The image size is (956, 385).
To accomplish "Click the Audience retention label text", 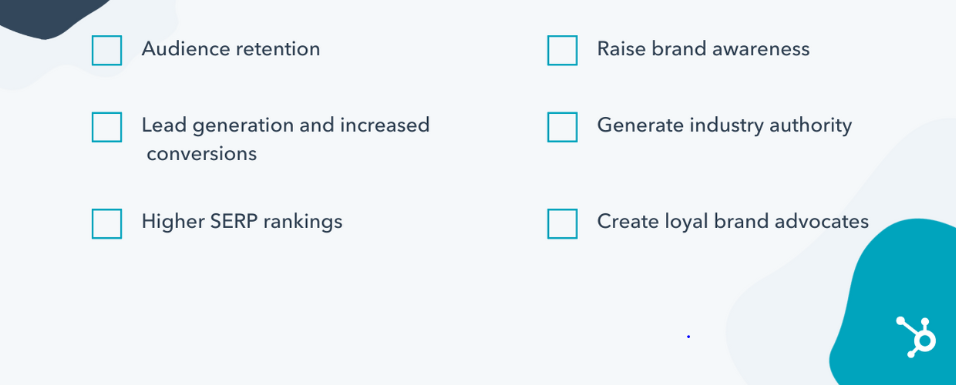I will point(230,49).
